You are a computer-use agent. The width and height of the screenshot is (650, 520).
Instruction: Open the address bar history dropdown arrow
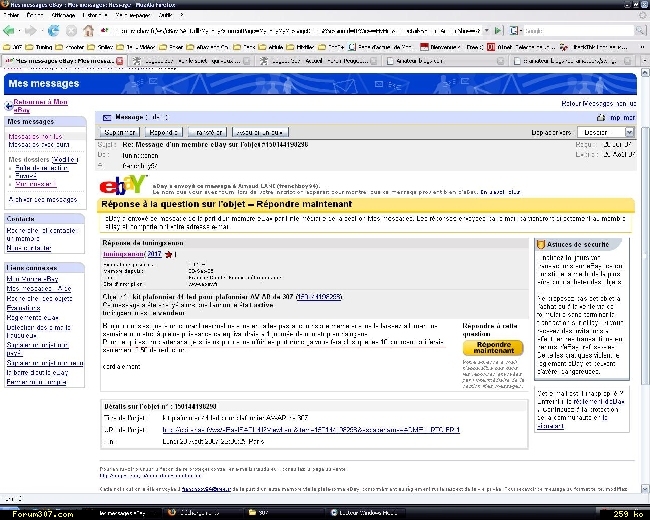[487, 31]
